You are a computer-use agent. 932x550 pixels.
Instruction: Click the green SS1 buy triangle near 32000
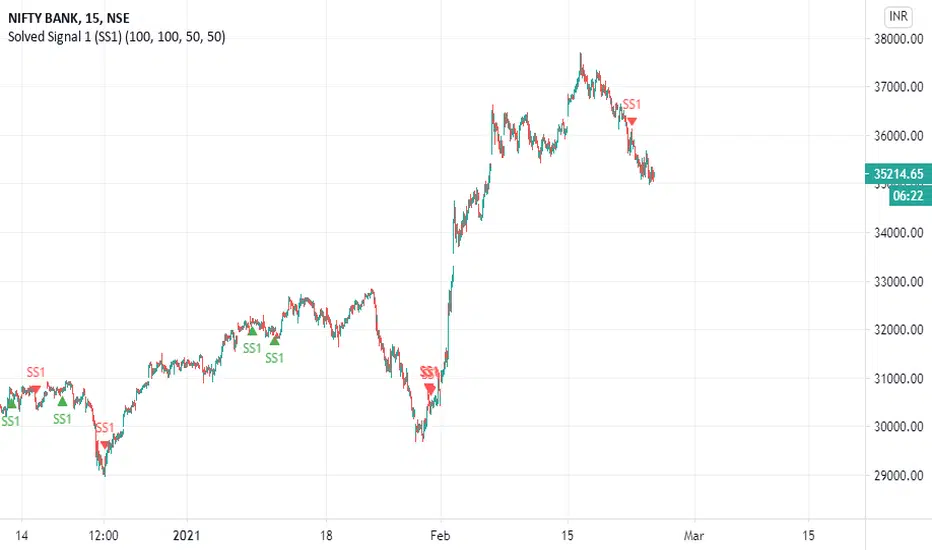point(252,331)
